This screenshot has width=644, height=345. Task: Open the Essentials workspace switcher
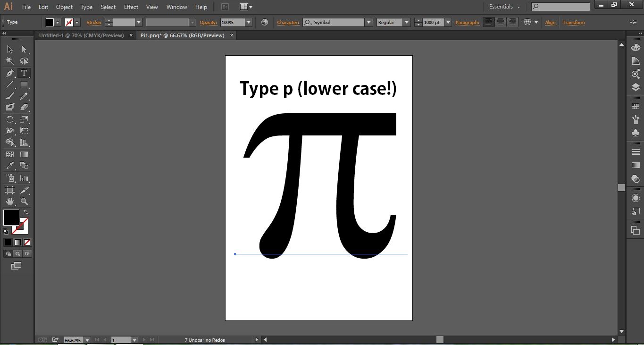[x=504, y=7]
